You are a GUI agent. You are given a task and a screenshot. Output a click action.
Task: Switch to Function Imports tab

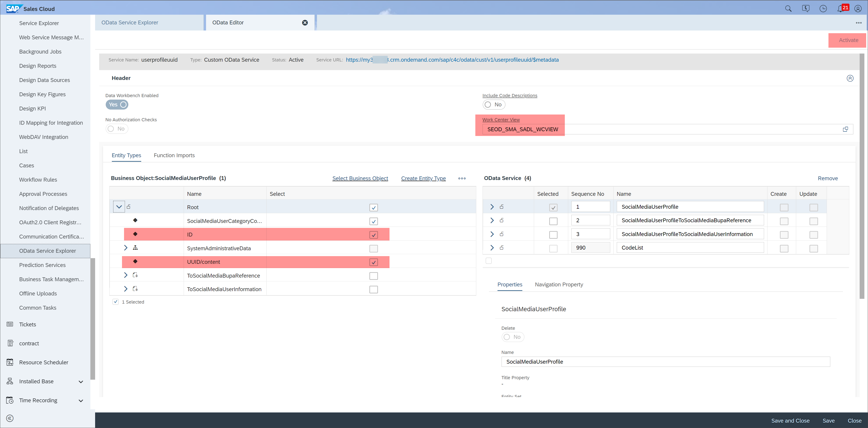[x=174, y=155]
